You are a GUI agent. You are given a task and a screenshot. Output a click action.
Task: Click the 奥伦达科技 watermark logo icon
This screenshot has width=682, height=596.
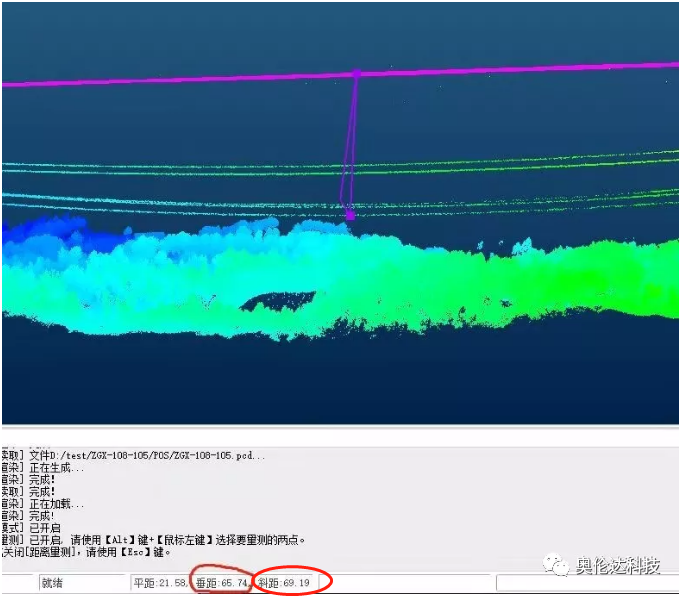click(x=557, y=566)
